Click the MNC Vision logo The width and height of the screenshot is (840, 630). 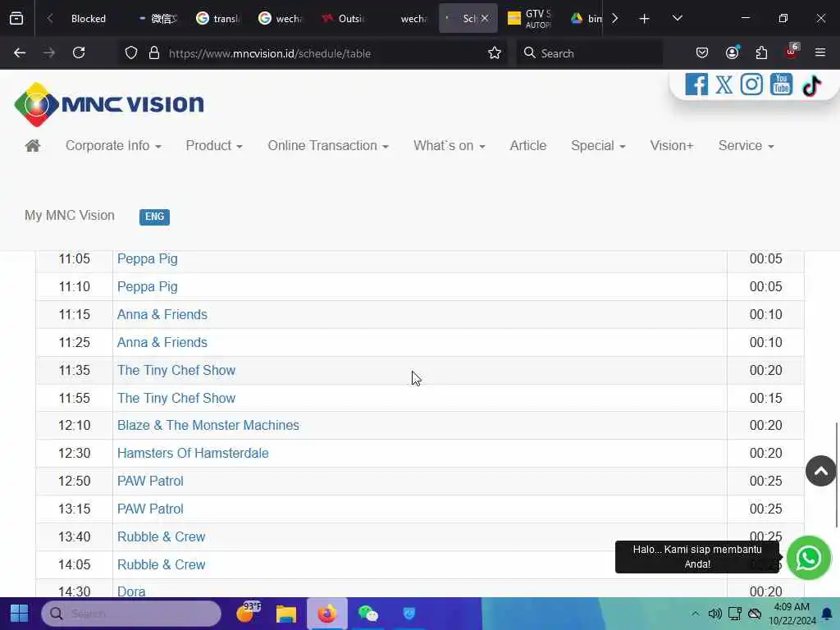click(109, 104)
